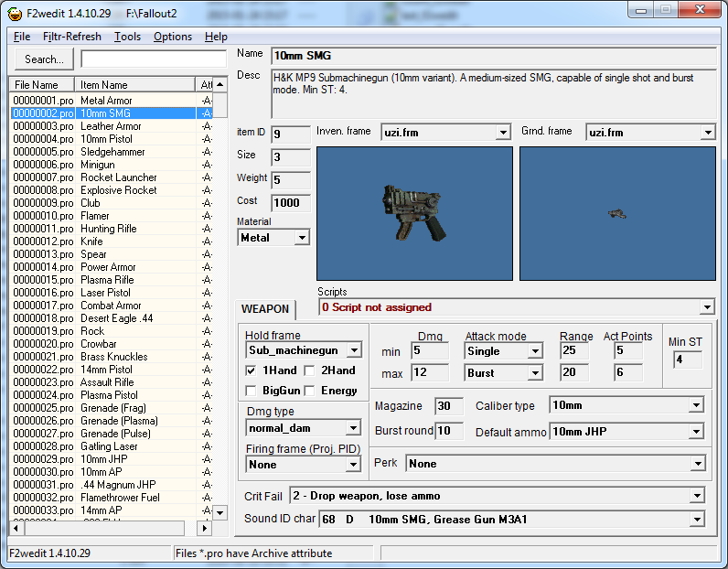
Task: Click the F2wedit app icon in title bar
Action: click(15, 14)
